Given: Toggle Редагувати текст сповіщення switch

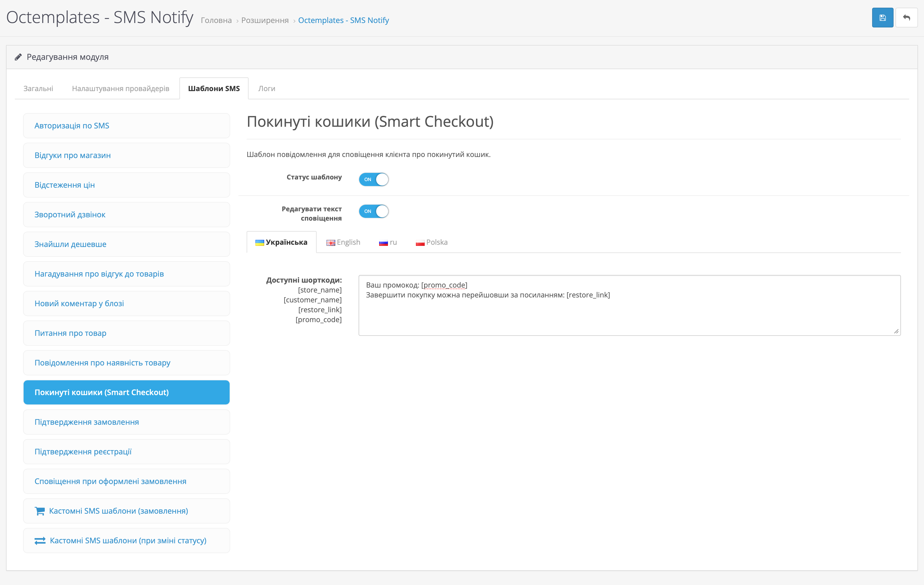Looking at the screenshot, I should [373, 211].
